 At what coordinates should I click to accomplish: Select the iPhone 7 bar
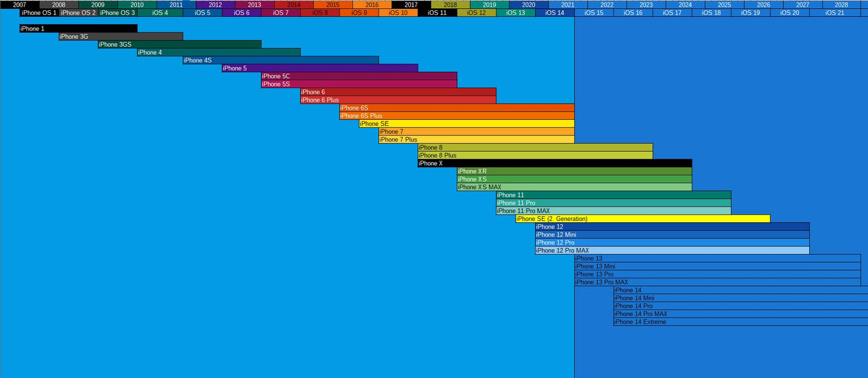[x=477, y=131]
